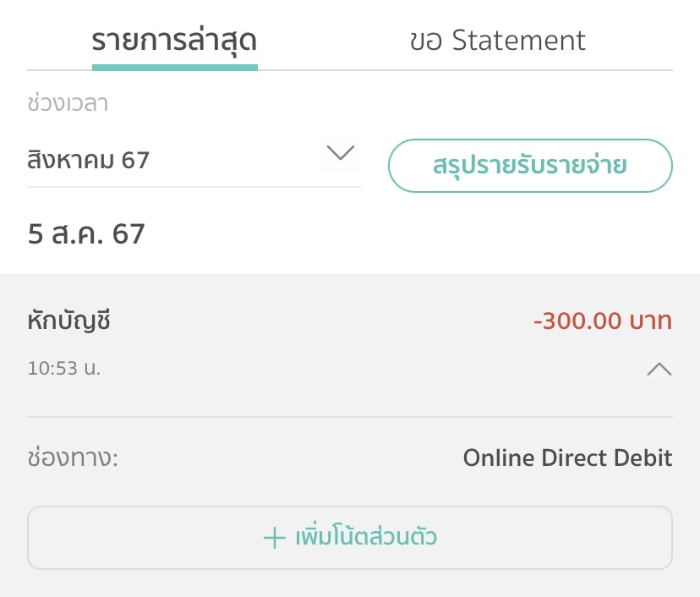Click the word Statement in the tab bar
Viewport: 700px width, 597px height.
tap(518, 41)
